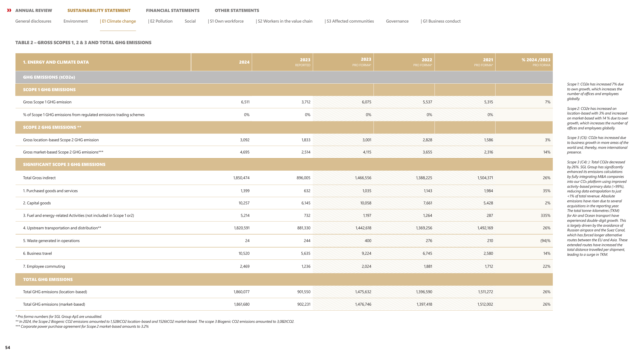Select the Business travel row label

(37, 253)
